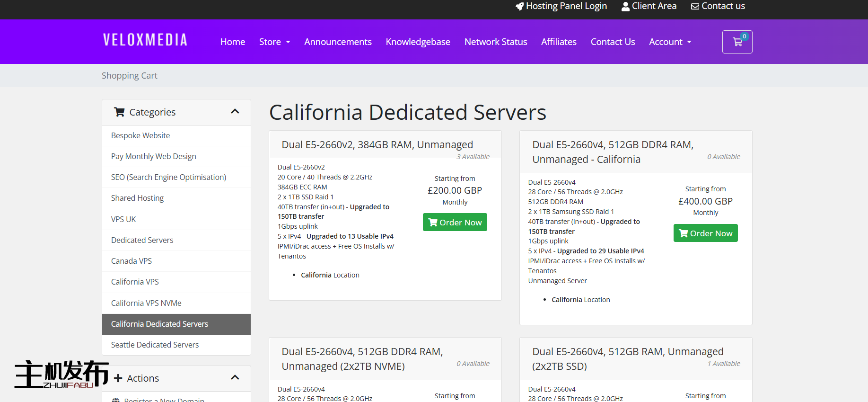Viewport: 868px width, 402px height.
Task: Click the cart icon in Categories header
Action: pos(119,112)
